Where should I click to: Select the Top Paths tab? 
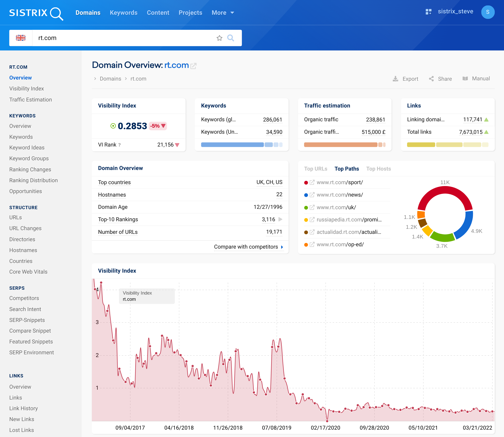tap(347, 169)
